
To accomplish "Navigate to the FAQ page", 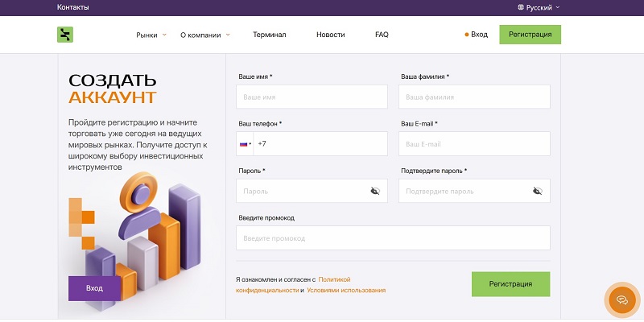I will [382, 35].
